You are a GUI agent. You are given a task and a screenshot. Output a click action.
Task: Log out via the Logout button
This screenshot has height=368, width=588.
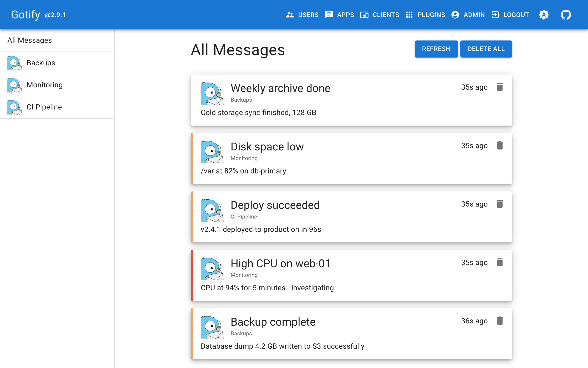tap(510, 15)
